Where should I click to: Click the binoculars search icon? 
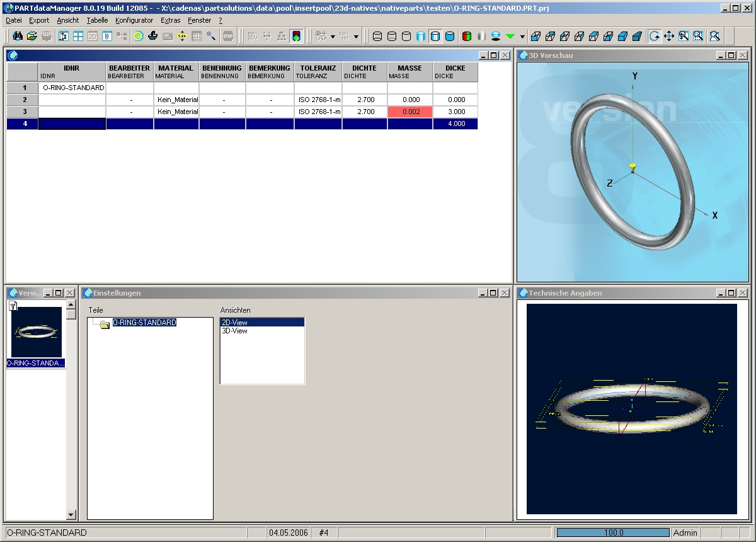click(18, 37)
